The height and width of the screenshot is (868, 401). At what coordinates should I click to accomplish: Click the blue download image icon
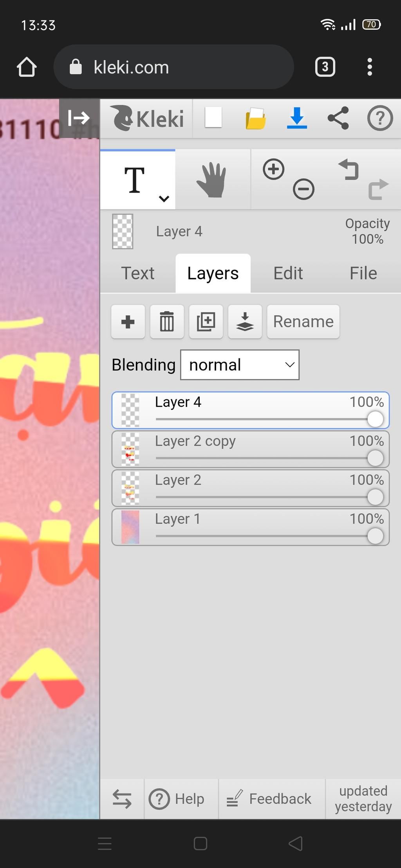click(x=297, y=118)
